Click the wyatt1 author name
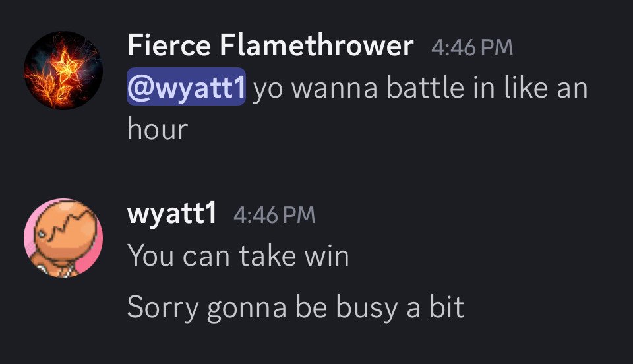This screenshot has height=364, width=633. coord(172,213)
